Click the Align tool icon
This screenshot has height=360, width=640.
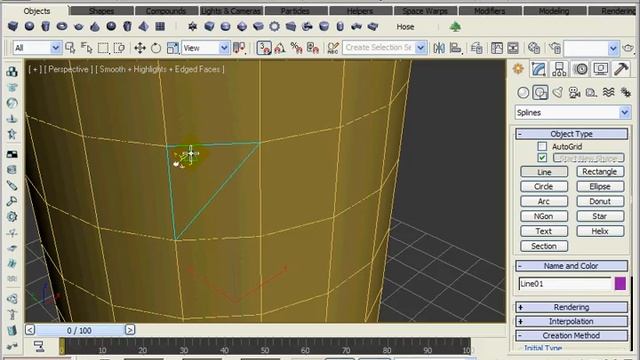[456, 48]
